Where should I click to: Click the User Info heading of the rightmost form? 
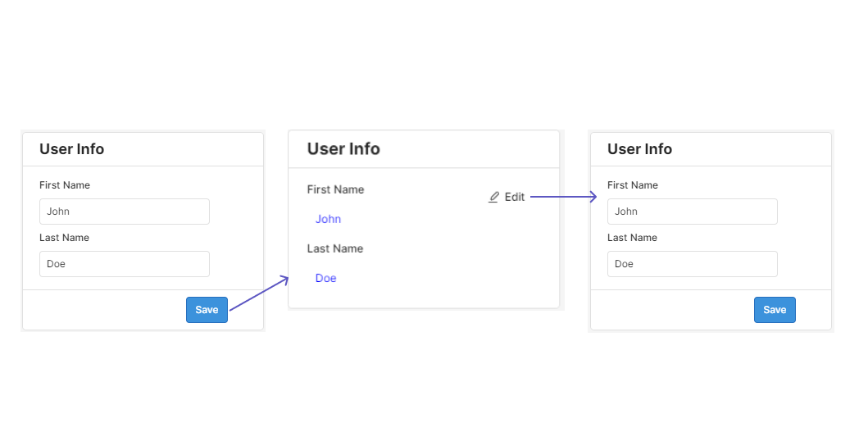point(640,149)
